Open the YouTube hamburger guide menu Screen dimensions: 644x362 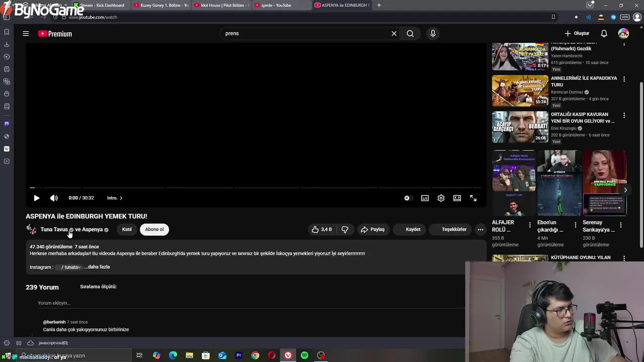[x=26, y=34]
